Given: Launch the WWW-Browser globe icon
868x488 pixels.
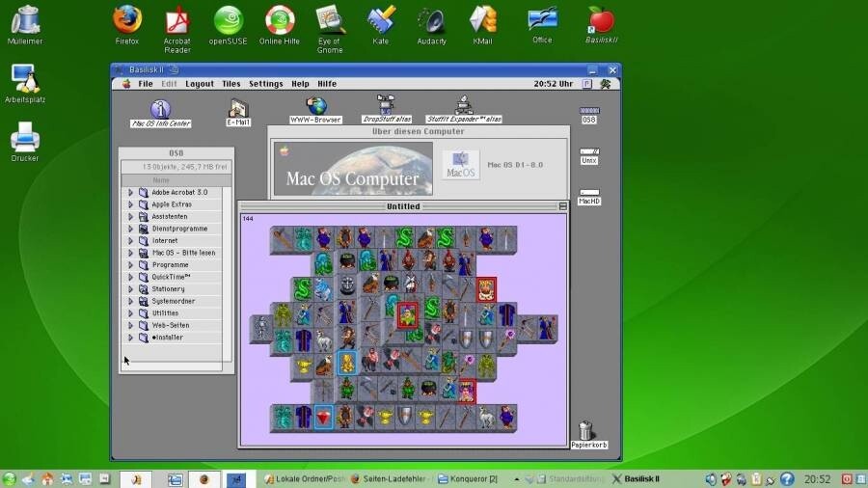Looking at the screenshot, I should coord(316,106).
